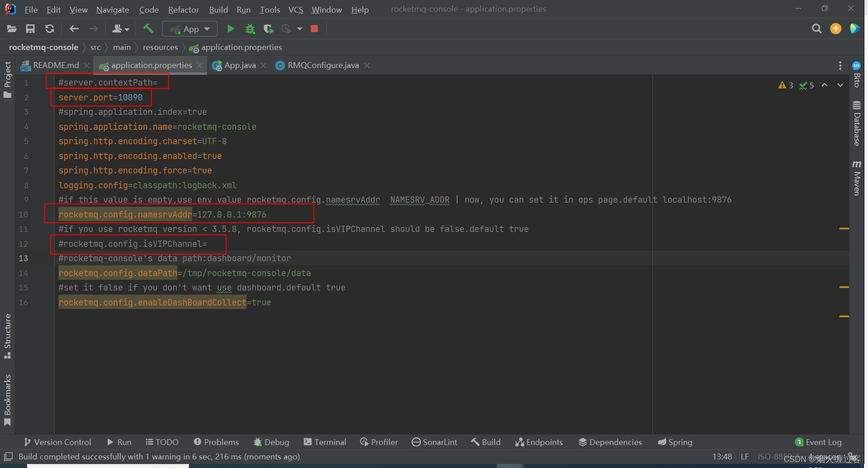Open the Debug tool window
This screenshot has width=868, height=468.
click(271, 442)
